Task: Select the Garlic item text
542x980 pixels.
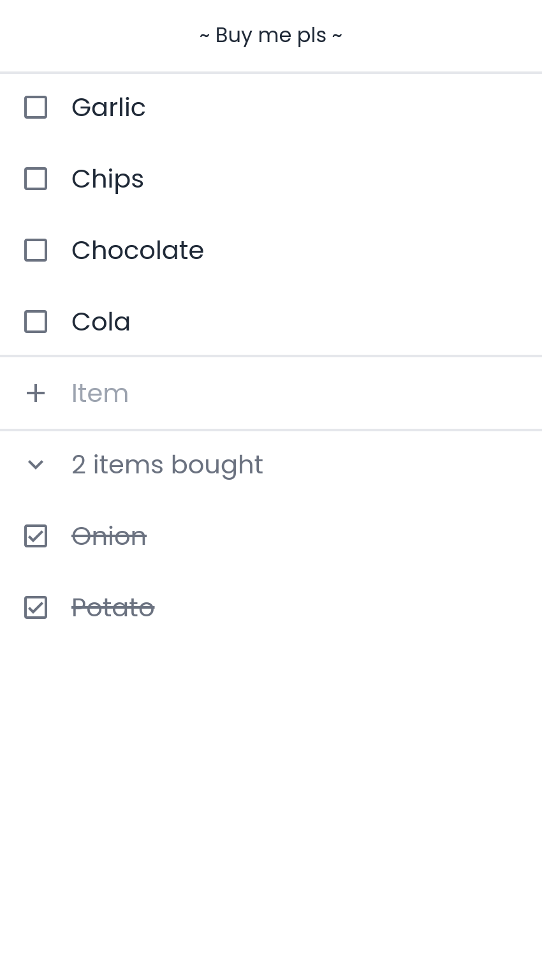Action: click(108, 107)
